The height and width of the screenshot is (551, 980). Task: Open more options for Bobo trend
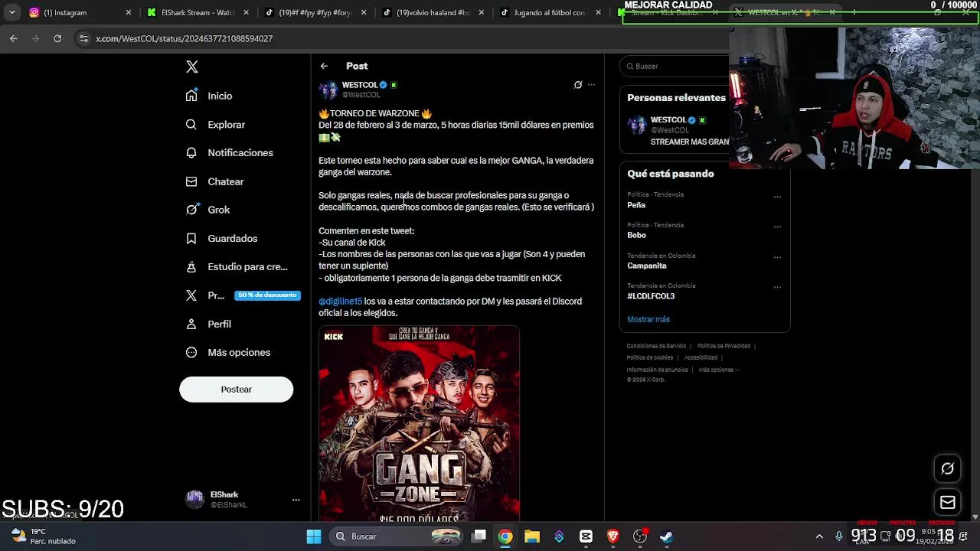tap(777, 227)
